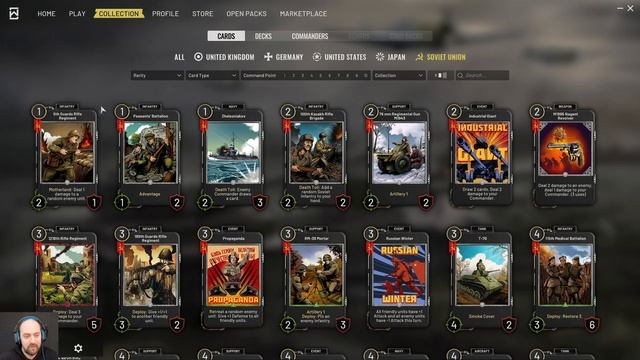
Task: Select the RM-38 Mortar card
Action: point(315,280)
